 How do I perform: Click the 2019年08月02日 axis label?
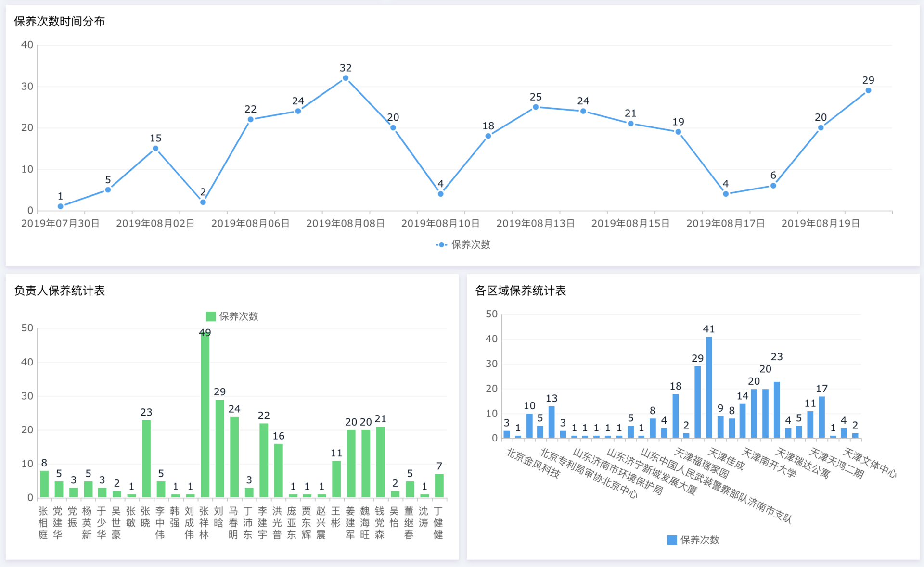(x=155, y=224)
